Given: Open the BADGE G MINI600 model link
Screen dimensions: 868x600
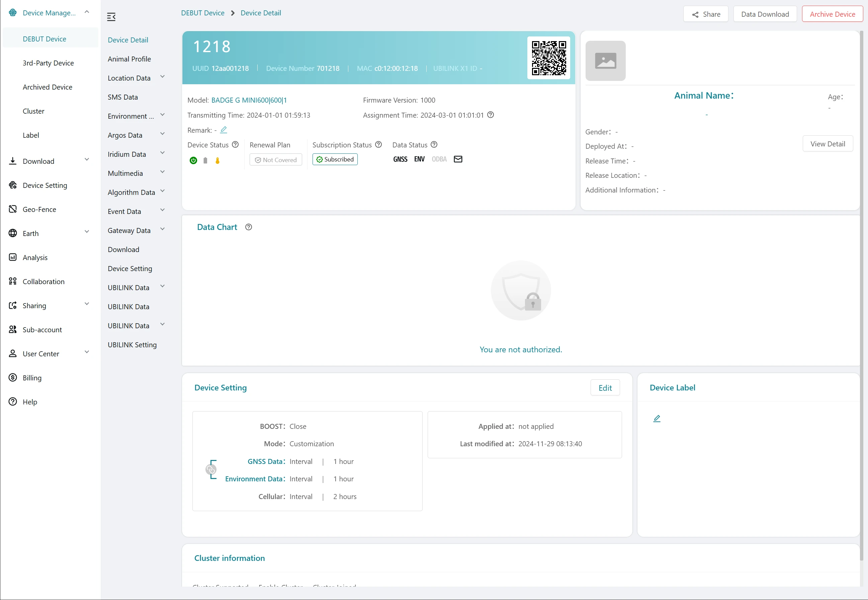Looking at the screenshot, I should 249,100.
